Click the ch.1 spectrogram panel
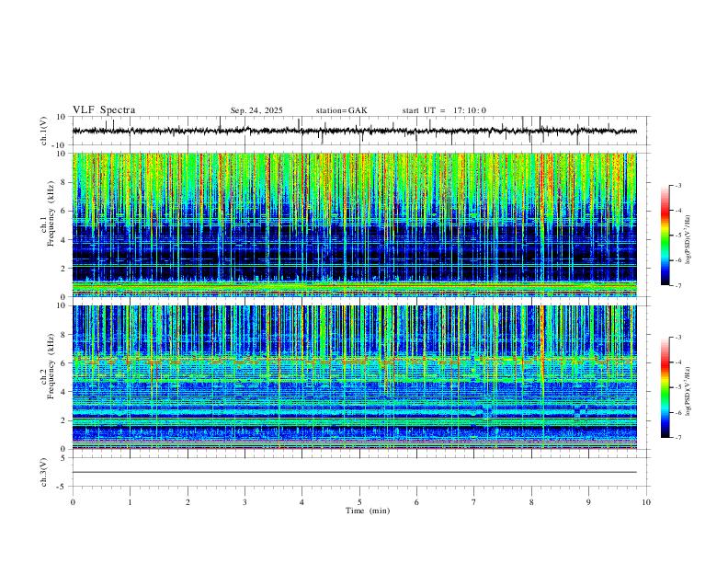This screenshot has width=728, height=563. [354, 224]
